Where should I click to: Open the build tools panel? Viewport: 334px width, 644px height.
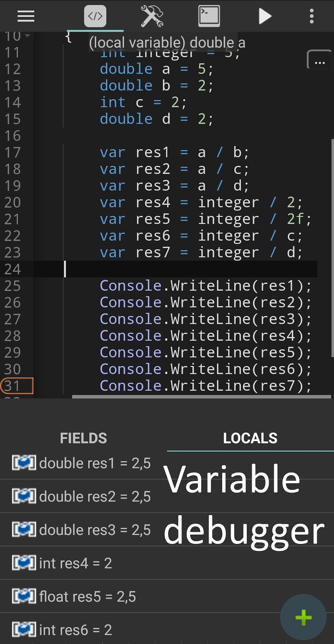(152, 16)
